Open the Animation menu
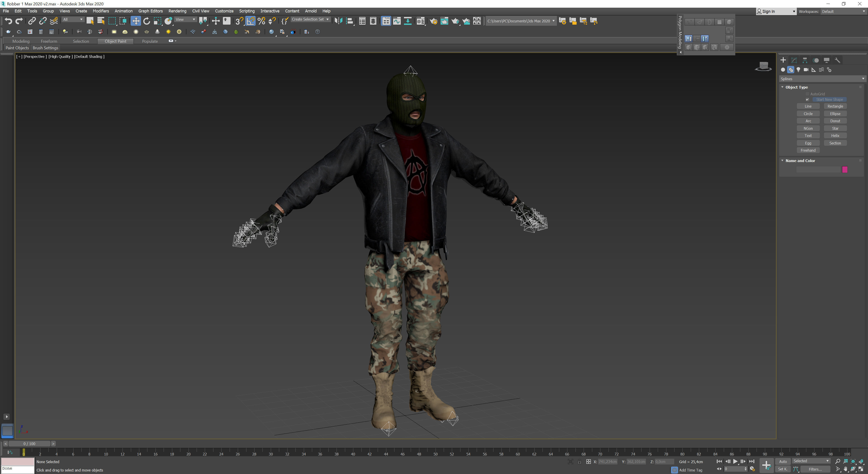 pos(123,11)
